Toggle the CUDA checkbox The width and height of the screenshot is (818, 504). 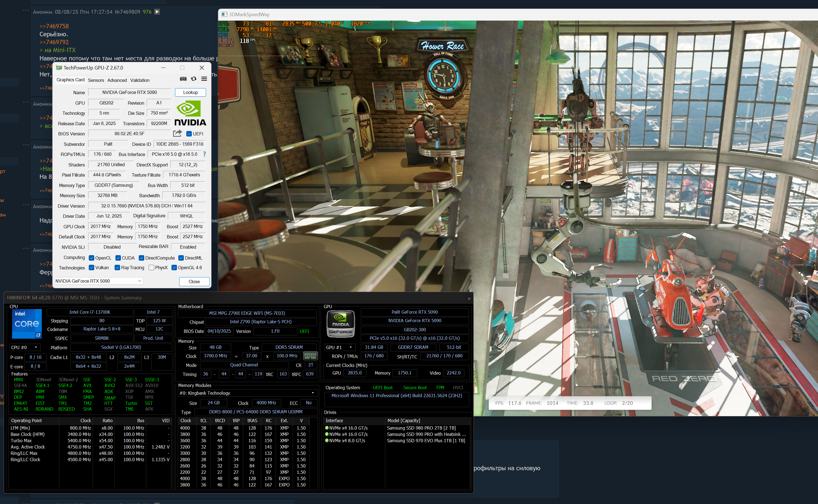(118, 258)
